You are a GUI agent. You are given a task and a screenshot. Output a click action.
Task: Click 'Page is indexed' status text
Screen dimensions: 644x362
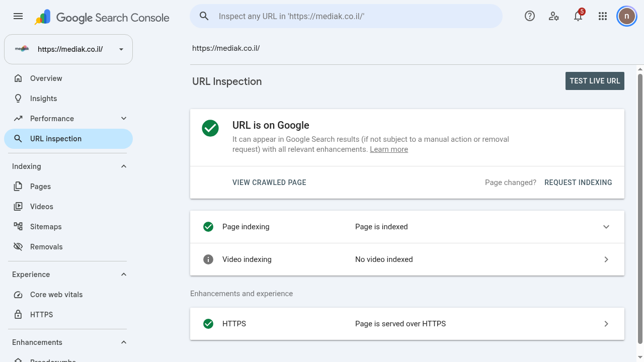(x=381, y=227)
